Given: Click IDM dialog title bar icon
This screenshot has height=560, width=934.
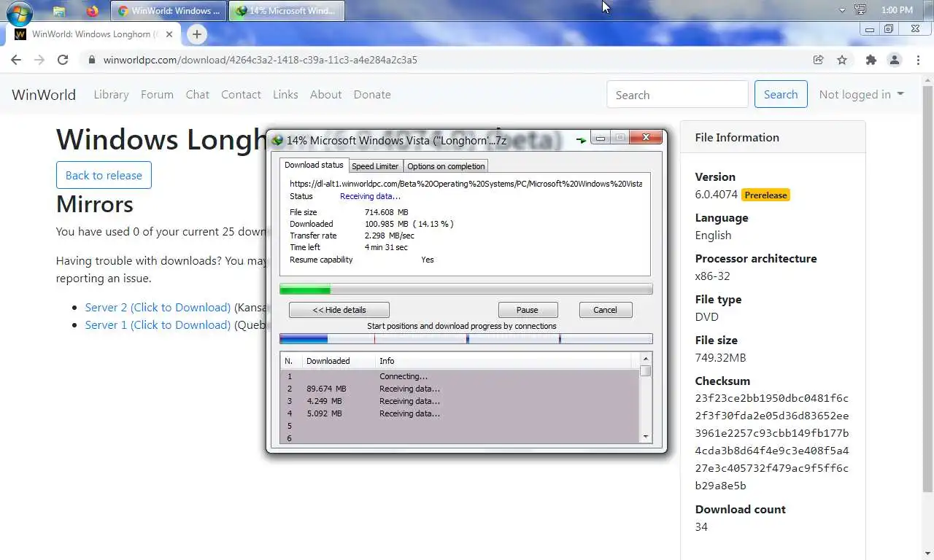Looking at the screenshot, I should (277, 140).
